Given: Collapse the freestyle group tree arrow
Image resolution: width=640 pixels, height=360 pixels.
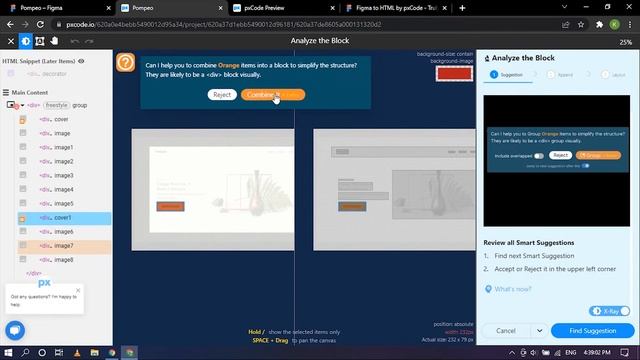Looking at the screenshot, I should [x=22, y=105].
